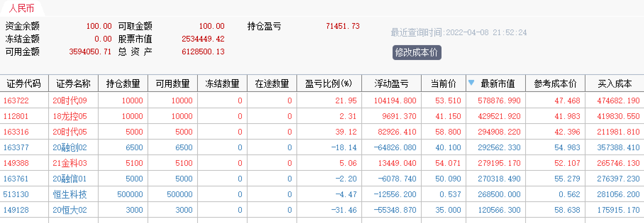The width and height of the screenshot is (644, 223).
Task: Click the 可用数量 column header
Action: click(173, 84)
